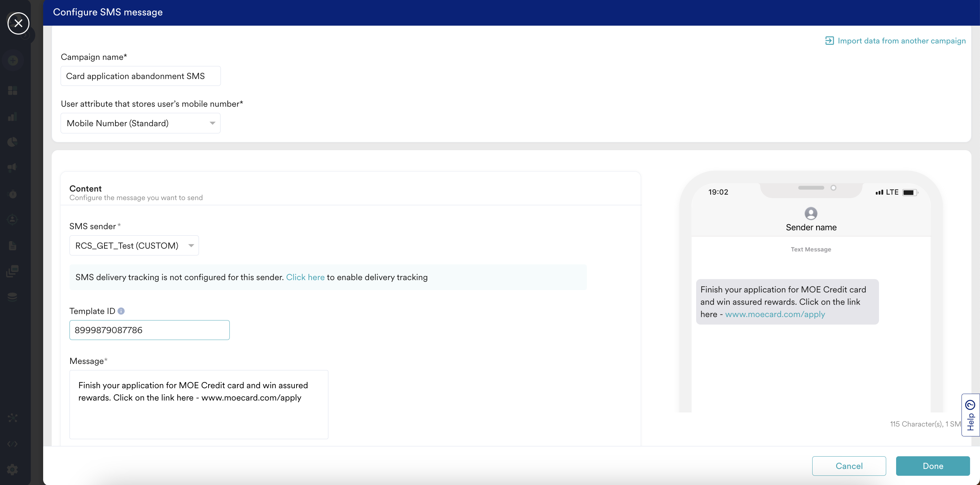This screenshot has width=980, height=485.
Task: Open the megaphone campaigns sidebar icon
Action: pyautogui.click(x=13, y=167)
